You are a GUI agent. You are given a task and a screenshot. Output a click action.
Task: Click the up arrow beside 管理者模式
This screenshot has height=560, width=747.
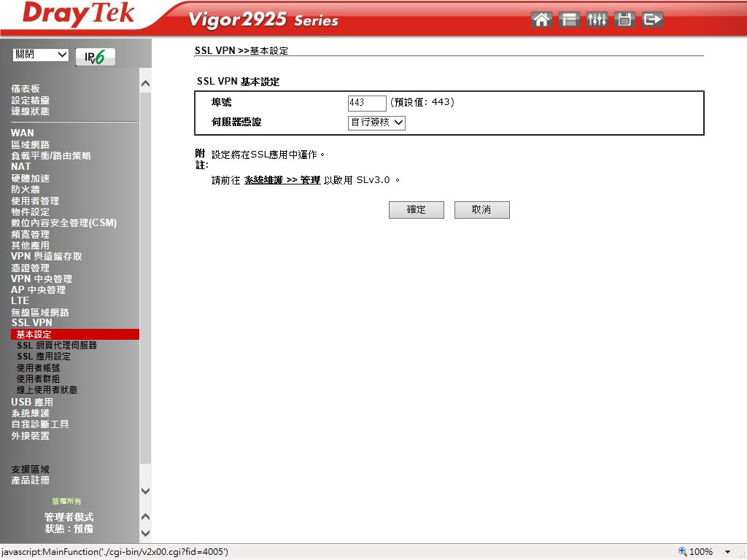pos(146,517)
